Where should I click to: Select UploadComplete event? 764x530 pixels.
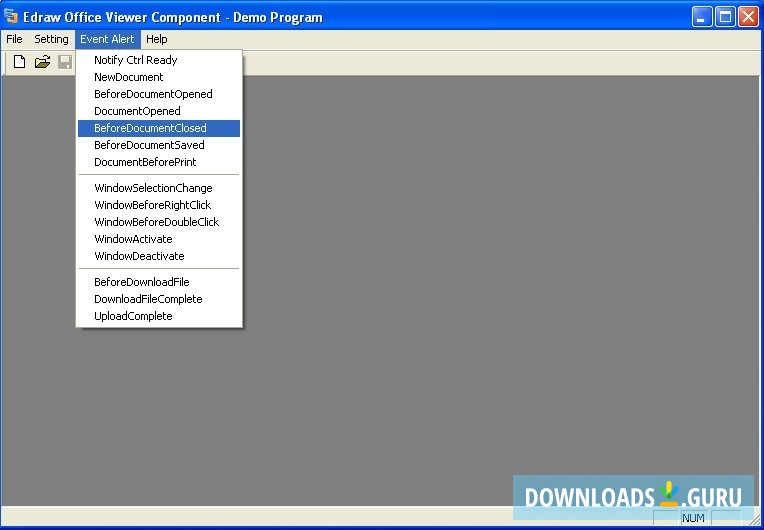[x=159, y=317]
